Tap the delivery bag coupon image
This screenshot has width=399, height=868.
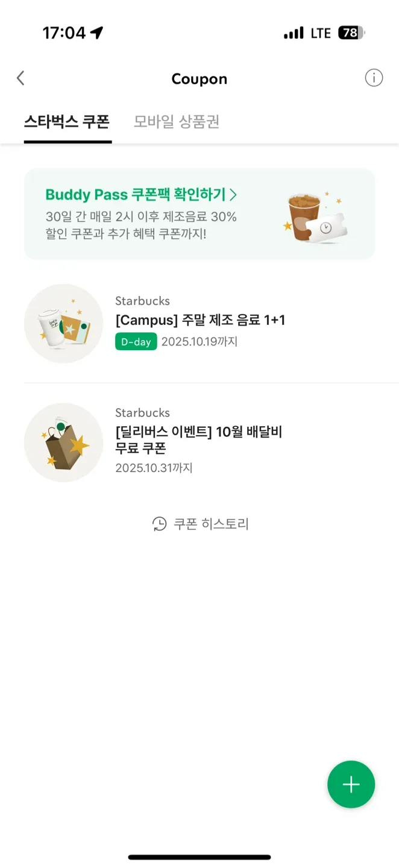tap(63, 443)
